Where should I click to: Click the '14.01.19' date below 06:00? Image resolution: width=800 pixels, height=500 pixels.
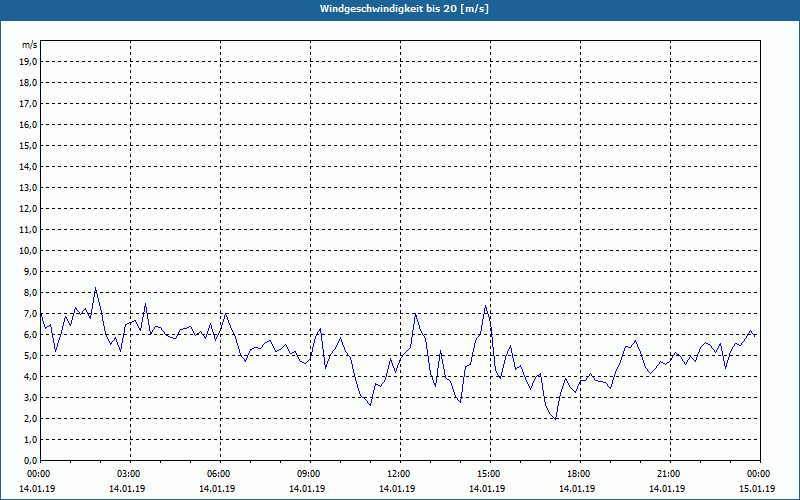pyautogui.click(x=217, y=489)
